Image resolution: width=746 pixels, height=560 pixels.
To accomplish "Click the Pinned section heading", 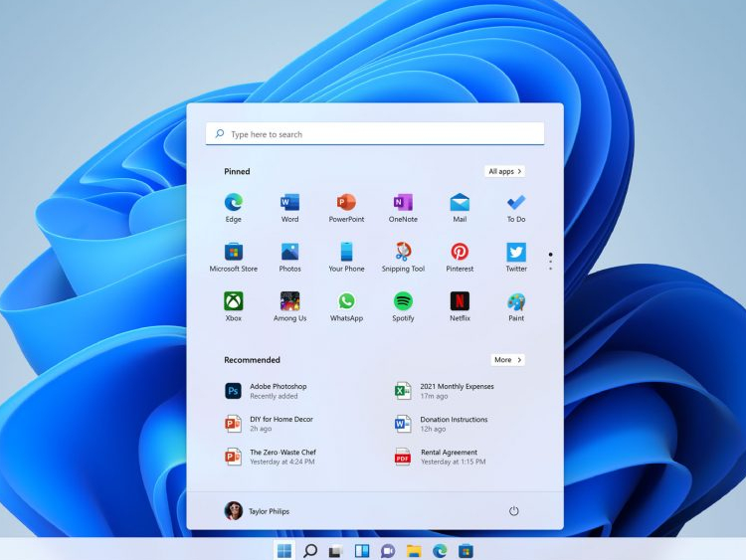I will (237, 171).
